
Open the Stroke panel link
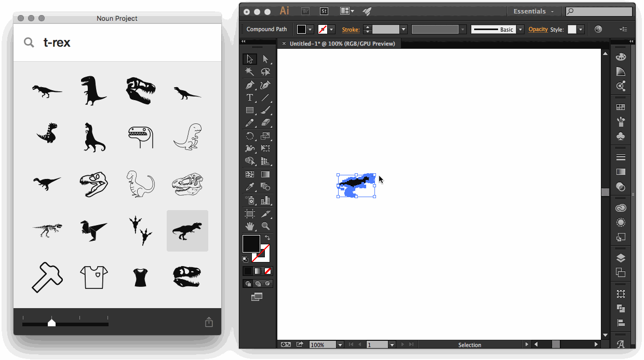[351, 30]
